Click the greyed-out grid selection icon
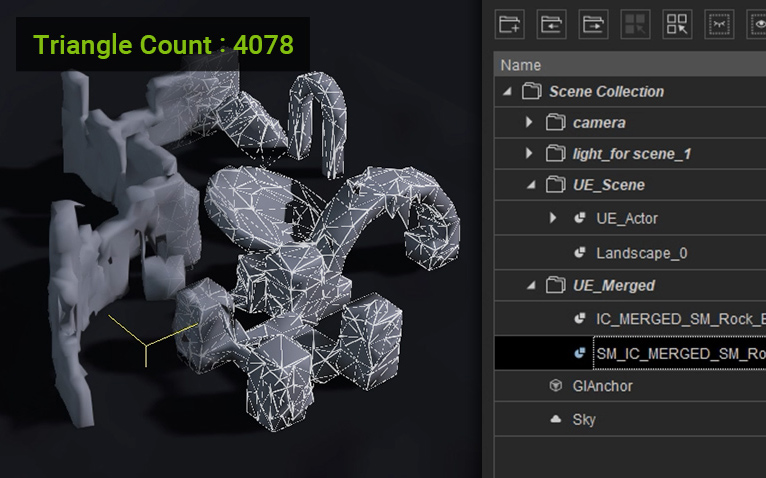This screenshot has height=478, width=766. tap(635, 24)
